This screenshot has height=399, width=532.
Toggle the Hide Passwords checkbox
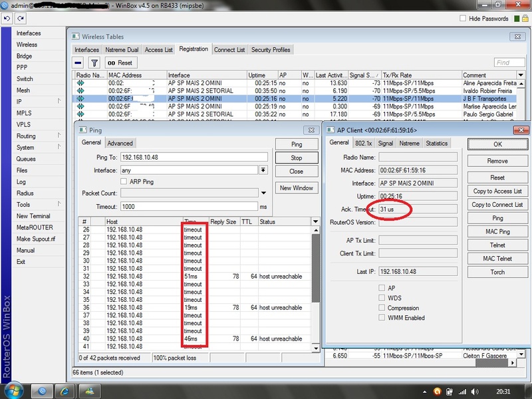click(x=463, y=19)
